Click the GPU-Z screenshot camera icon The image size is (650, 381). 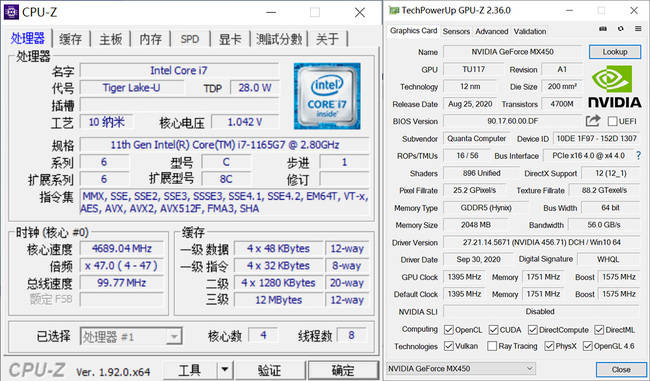[x=603, y=29]
